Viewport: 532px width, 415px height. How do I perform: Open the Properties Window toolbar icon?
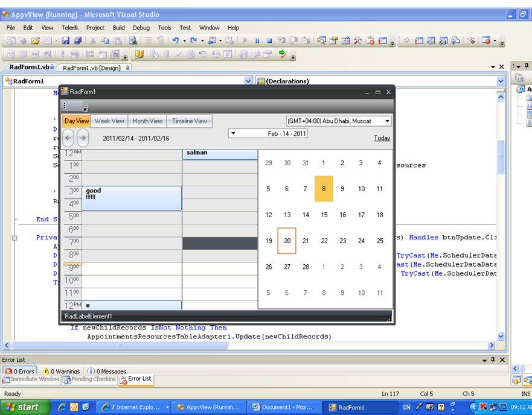pyautogui.click(x=333, y=40)
